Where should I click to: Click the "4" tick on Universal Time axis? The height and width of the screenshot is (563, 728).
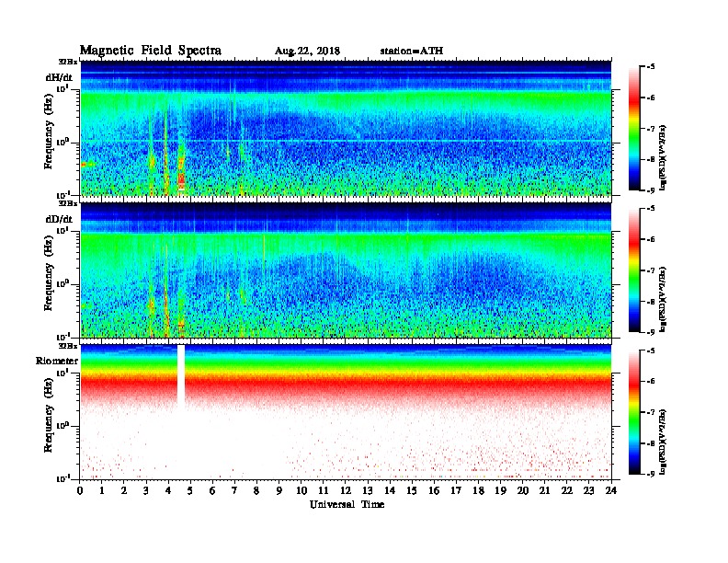click(x=168, y=490)
